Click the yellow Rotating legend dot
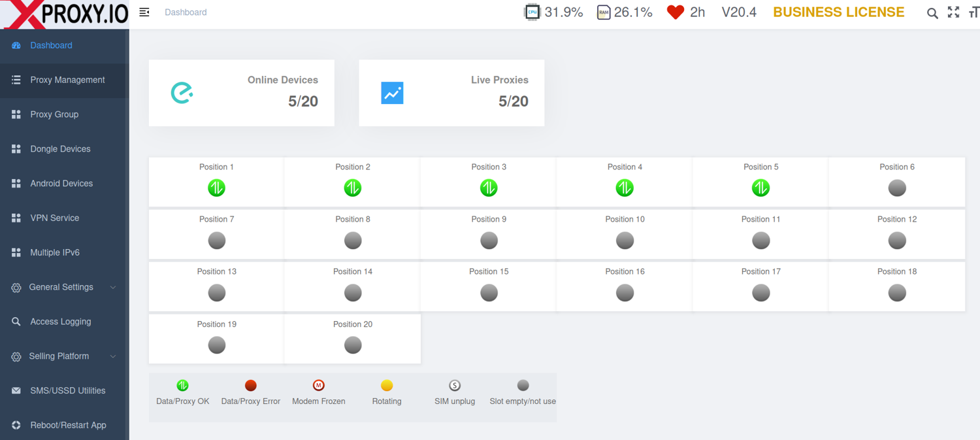980x440 pixels. (387, 385)
